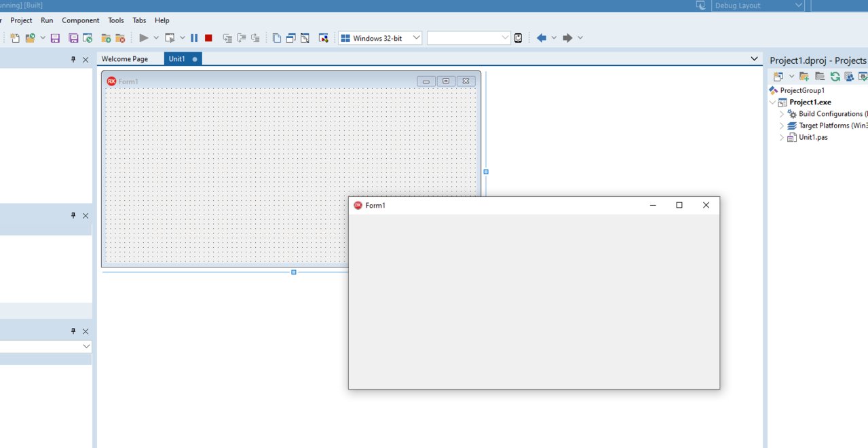This screenshot has height=448, width=868.
Task: Close the top left docked panel
Action: (86, 60)
